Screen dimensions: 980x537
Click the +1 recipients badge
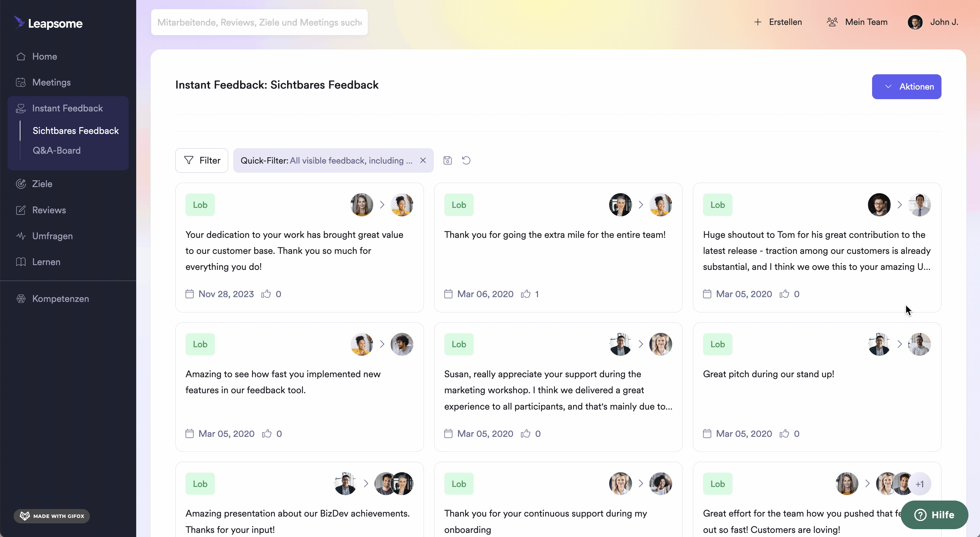click(x=919, y=484)
